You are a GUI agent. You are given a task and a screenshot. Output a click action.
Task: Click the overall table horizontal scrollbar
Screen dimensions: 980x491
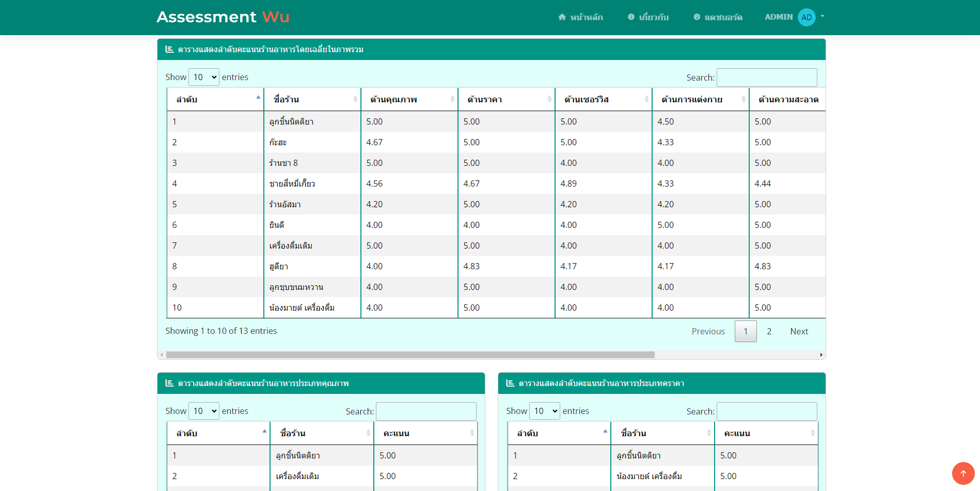tap(410, 355)
